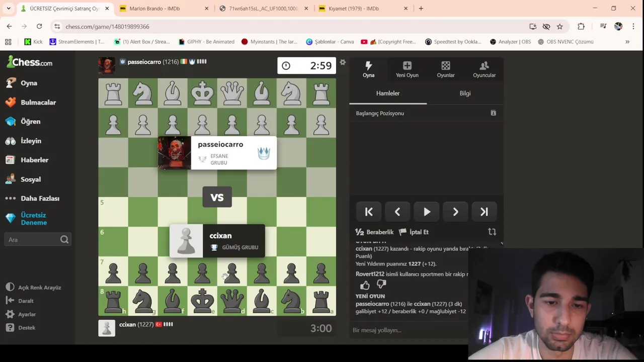Viewport: 644px width, 362px height.
Task: Open Kick bookmark
Action: (33, 42)
